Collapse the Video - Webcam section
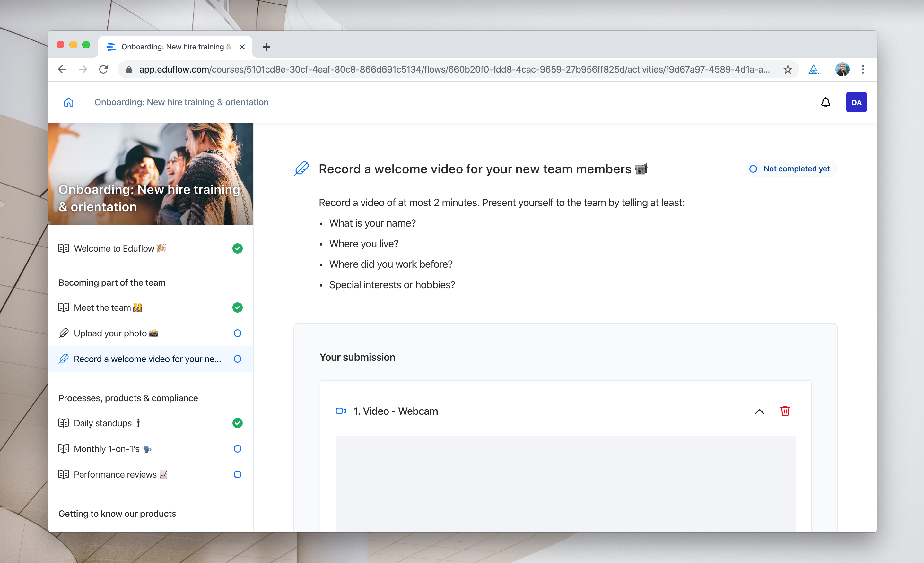Screen dimensions: 924x563 759,411
